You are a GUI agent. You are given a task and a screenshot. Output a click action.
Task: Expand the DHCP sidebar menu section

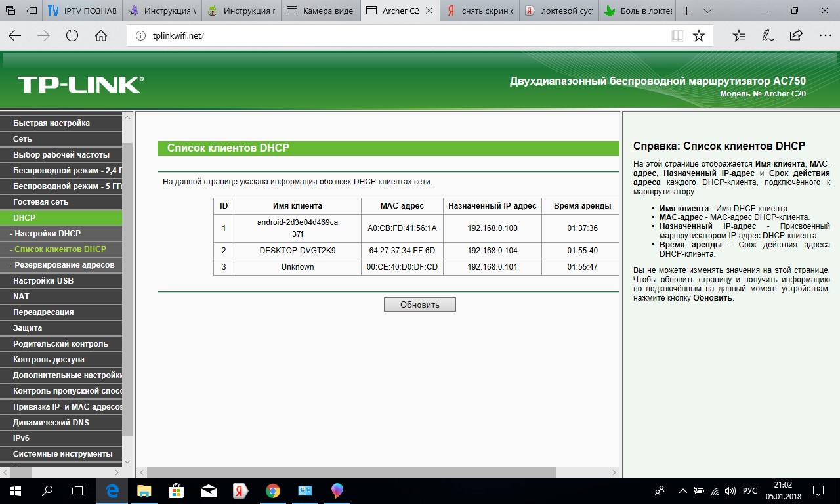click(24, 218)
